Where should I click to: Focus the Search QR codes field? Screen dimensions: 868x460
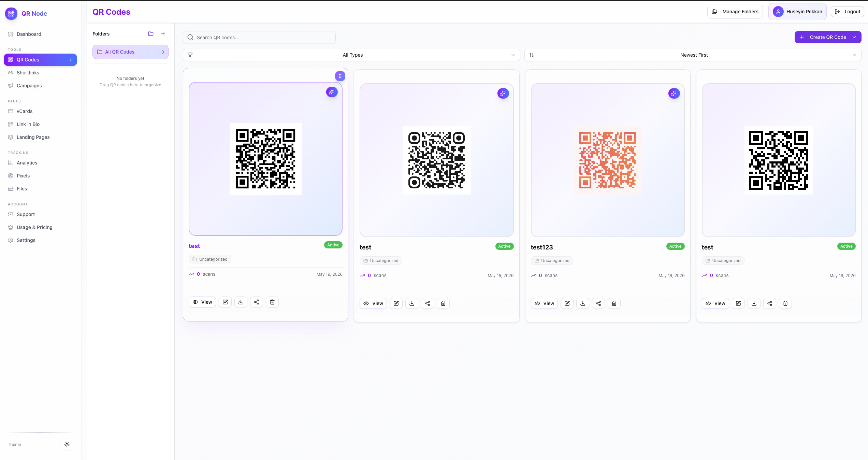click(259, 37)
